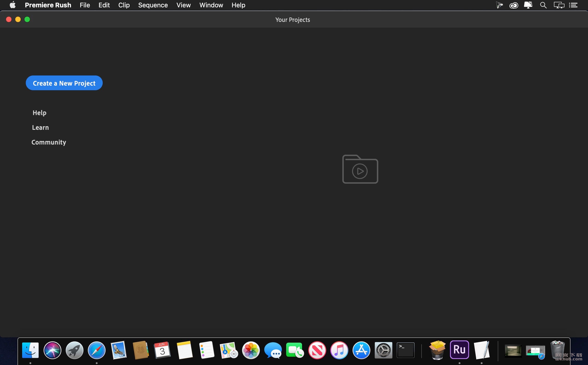Click the green full-screen window button
This screenshot has height=365, width=588.
click(x=27, y=19)
